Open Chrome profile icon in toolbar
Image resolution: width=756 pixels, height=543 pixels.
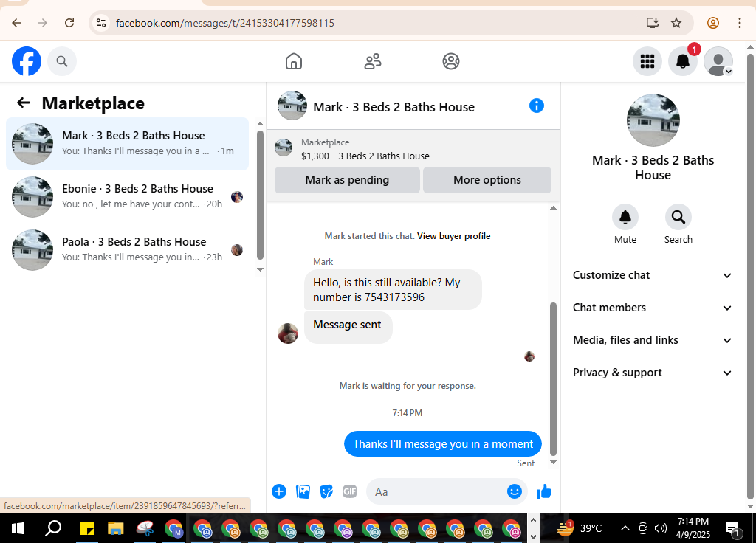tap(713, 23)
